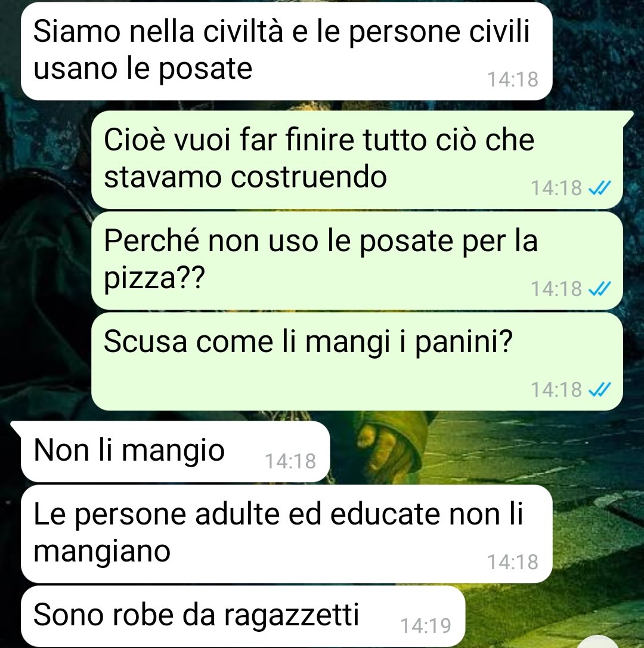Image resolution: width=644 pixels, height=648 pixels.
Task: Click blue double-check on the 'panini?' message
Action: [x=599, y=390]
